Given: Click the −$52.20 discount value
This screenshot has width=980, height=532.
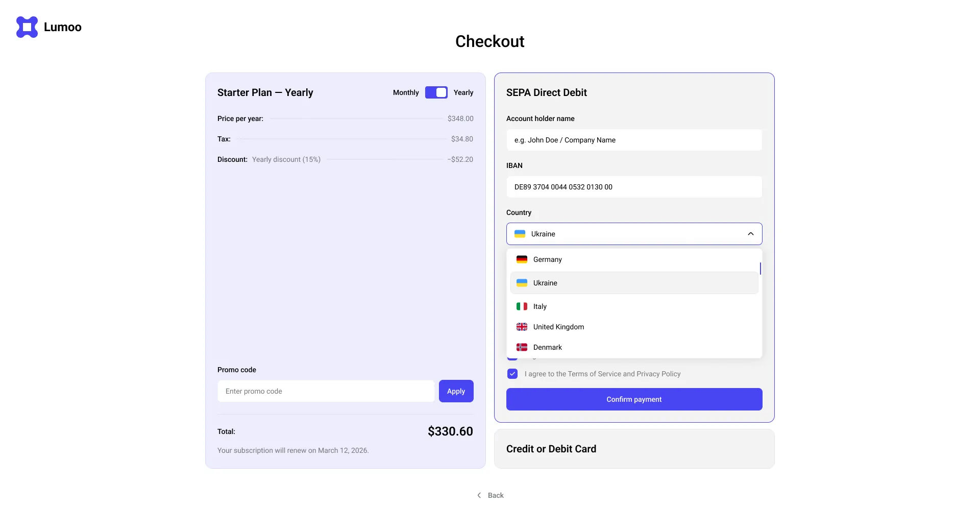Looking at the screenshot, I should pyautogui.click(x=460, y=159).
